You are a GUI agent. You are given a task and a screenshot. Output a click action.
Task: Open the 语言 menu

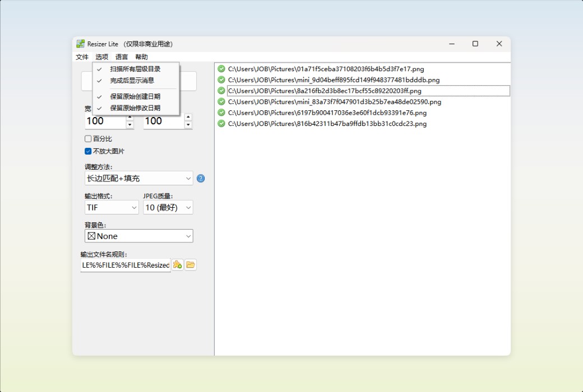122,57
